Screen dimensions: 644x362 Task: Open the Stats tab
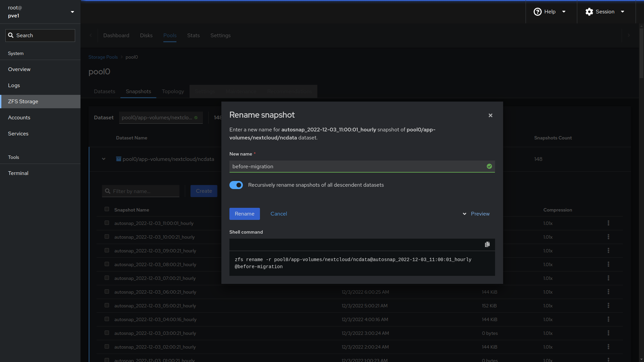click(x=193, y=36)
